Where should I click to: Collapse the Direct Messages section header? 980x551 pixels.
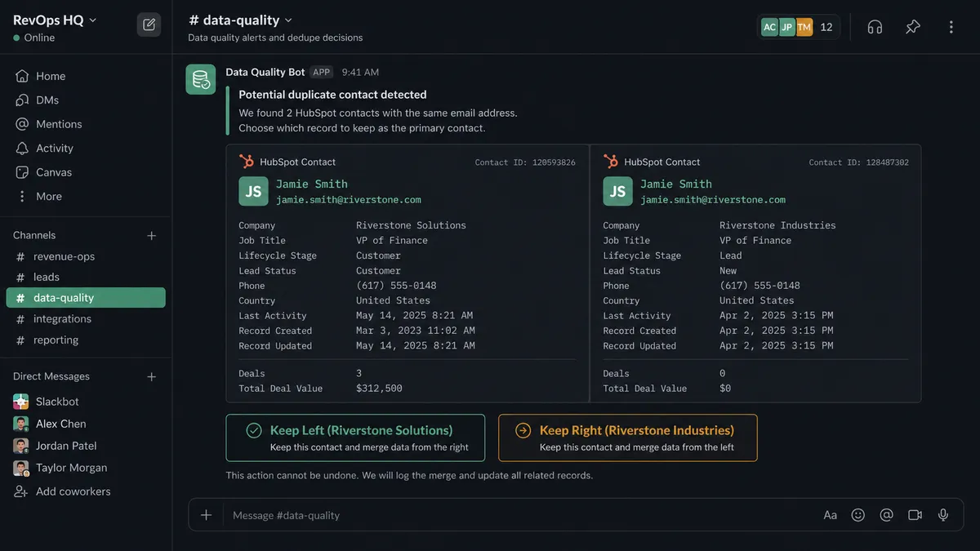51,376
